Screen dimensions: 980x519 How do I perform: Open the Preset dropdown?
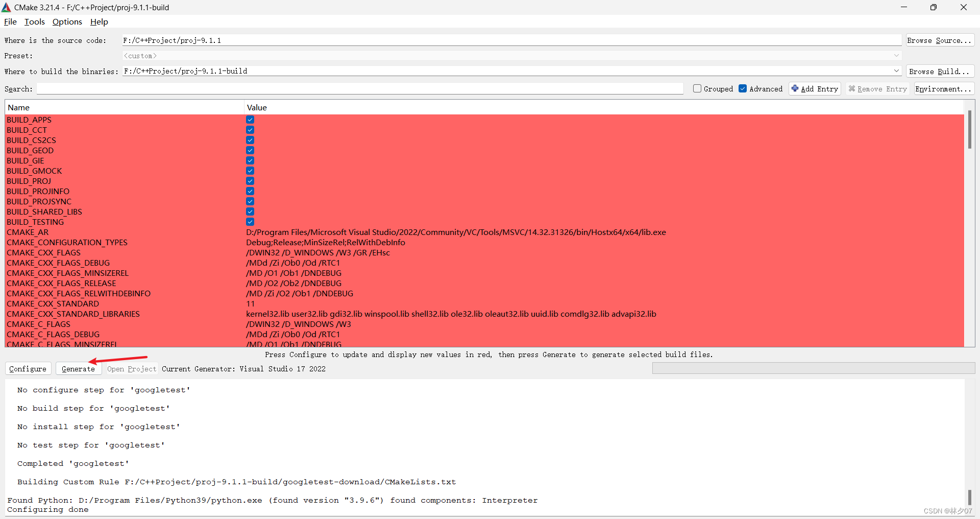click(x=897, y=55)
